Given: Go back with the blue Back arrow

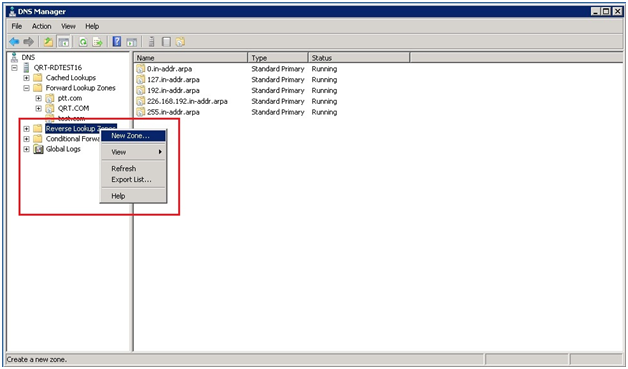Looking at the screenshot, I should pos(14,42).
